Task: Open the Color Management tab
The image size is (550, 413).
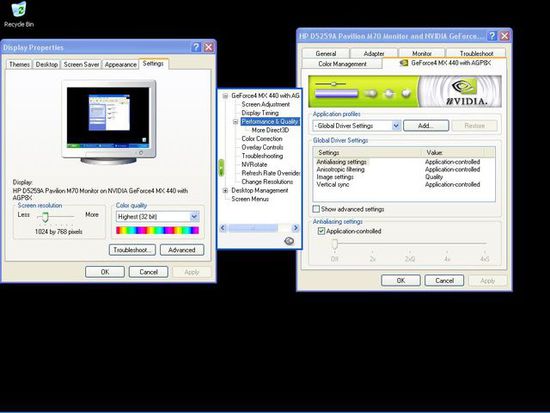Action: (342, 64)
